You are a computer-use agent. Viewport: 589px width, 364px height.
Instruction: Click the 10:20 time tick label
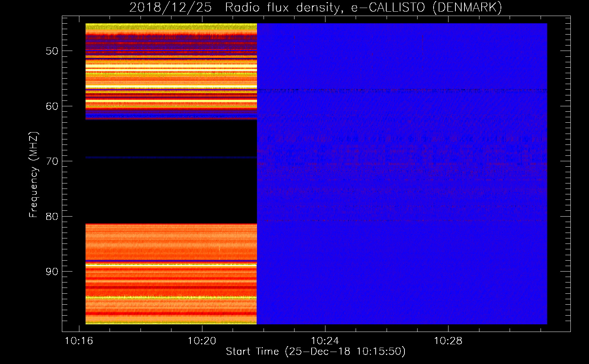click(x=202, y=341)
